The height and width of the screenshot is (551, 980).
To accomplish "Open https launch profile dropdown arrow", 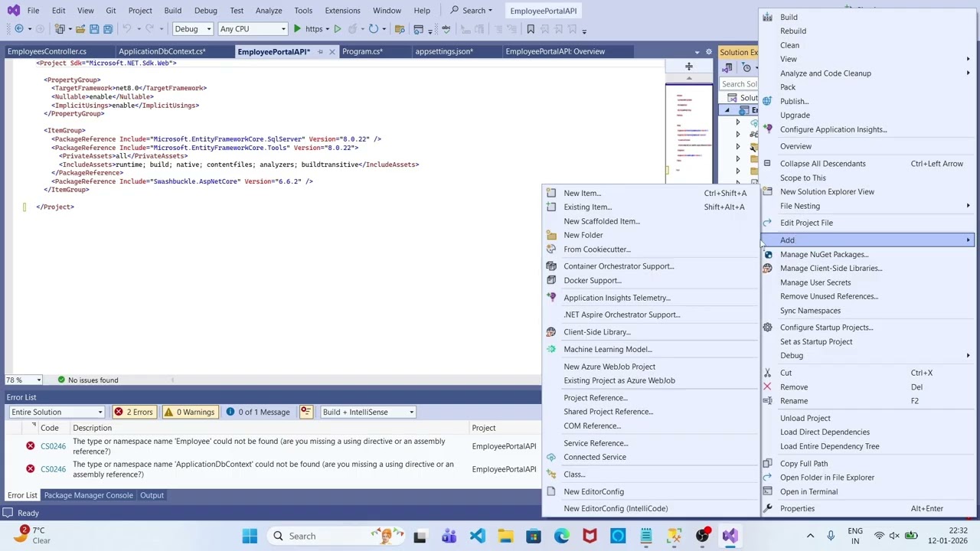I will pyautogui.click(x=327, y=29).
